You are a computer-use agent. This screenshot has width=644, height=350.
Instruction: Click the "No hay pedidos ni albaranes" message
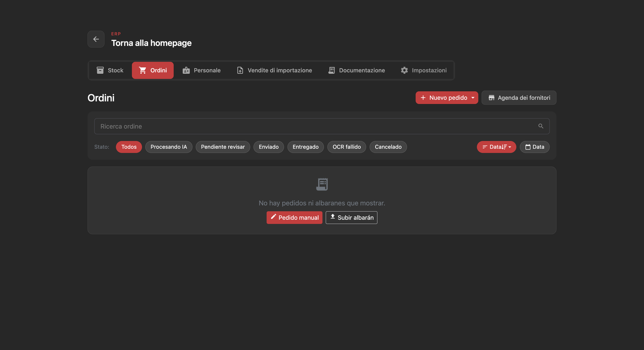coord(322,203)
